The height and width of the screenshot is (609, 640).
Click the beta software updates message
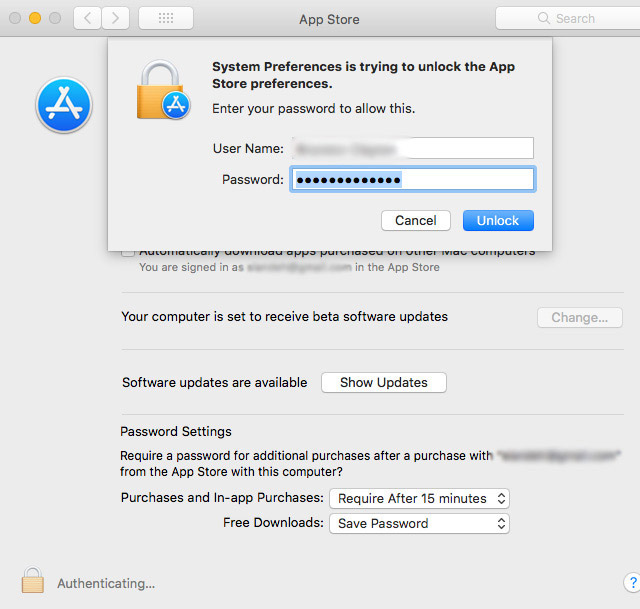[284, 317]
